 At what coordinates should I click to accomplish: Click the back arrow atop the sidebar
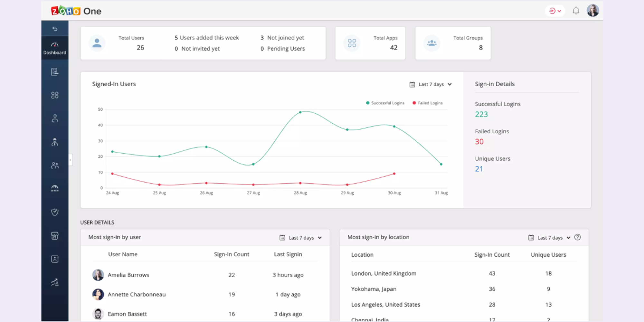point(55,29)
